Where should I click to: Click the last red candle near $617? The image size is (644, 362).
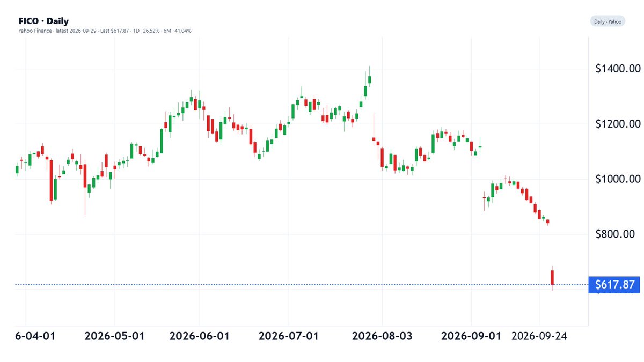coord(552,278)
